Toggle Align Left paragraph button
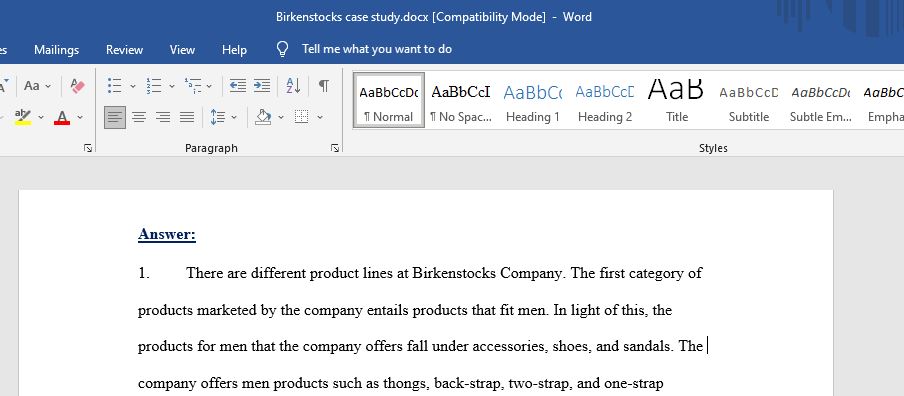This screenshot has width=904, height=396. (x=115, y=118)
